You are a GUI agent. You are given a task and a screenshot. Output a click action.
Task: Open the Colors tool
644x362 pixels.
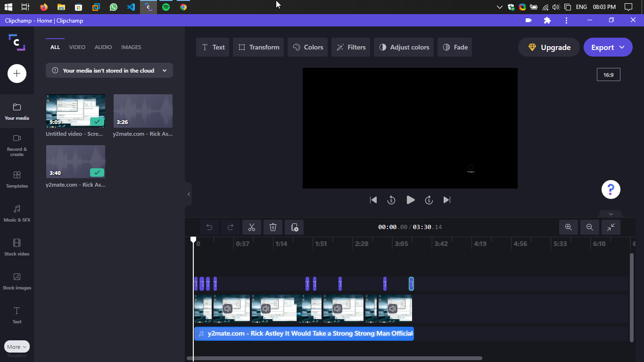tap(308, 47)
